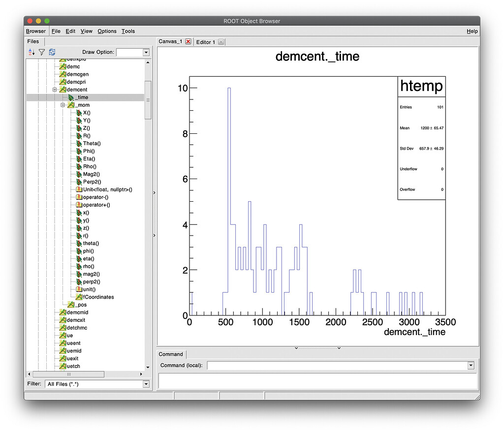Viewport: 504px width, 431px height.
Task: Click the operator+() method icon
Action: pyautogui.click(x=79, y=205)
